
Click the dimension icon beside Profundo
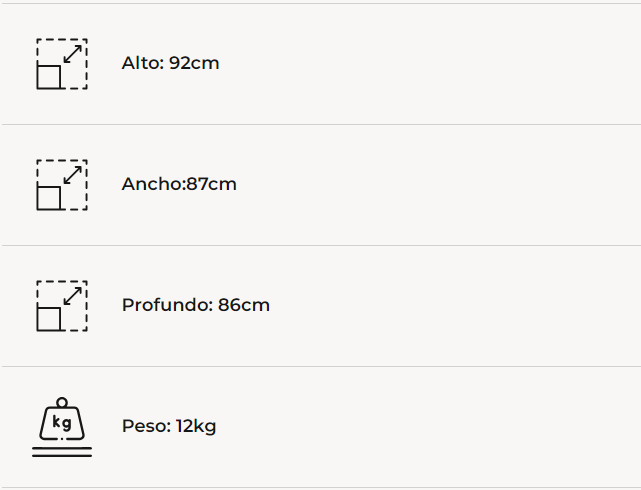62,306
